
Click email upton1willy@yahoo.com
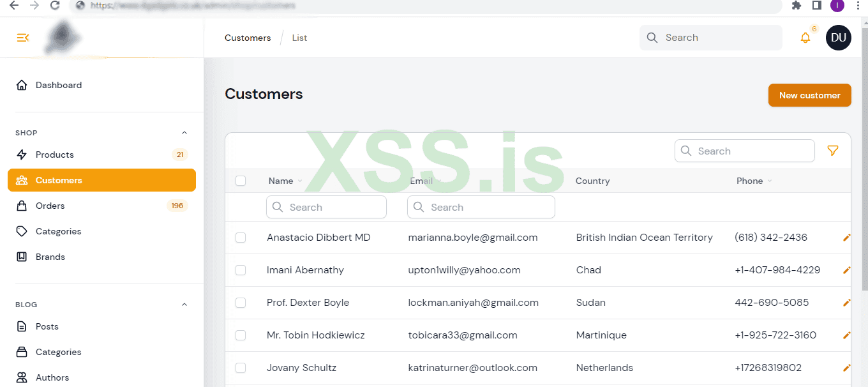coord(465,270)
